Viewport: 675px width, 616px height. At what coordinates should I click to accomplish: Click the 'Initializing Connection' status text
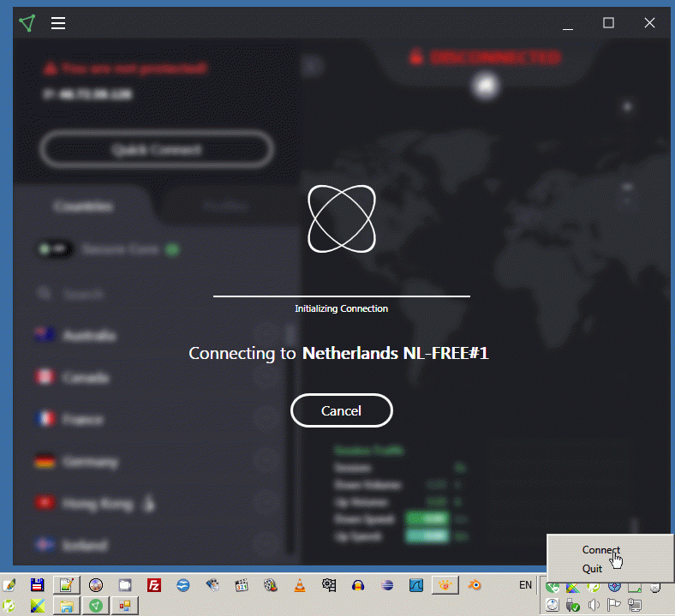342,308
